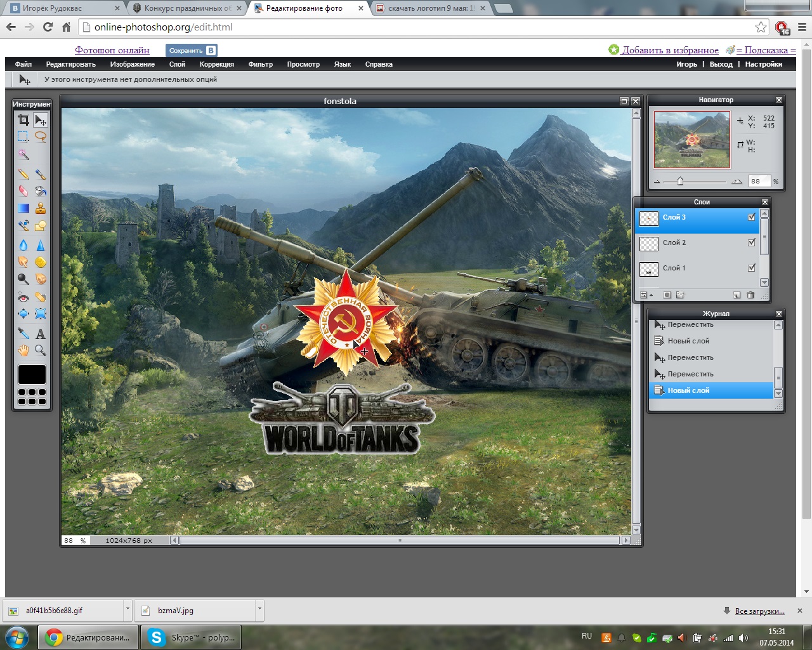This screenshot has width=812, height=650.
Task: Open the main foreground color swatch
Action: [x=32, y=375]
